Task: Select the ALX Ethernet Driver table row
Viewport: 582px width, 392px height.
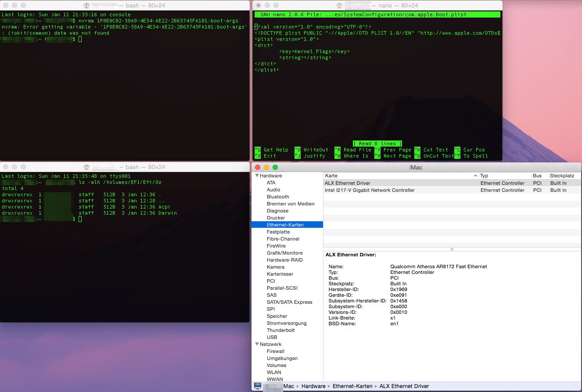Action: point(348,183)
